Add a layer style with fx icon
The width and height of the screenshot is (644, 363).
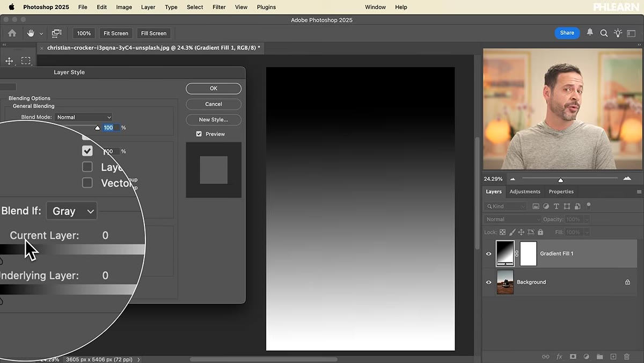(x=559, y=357)
